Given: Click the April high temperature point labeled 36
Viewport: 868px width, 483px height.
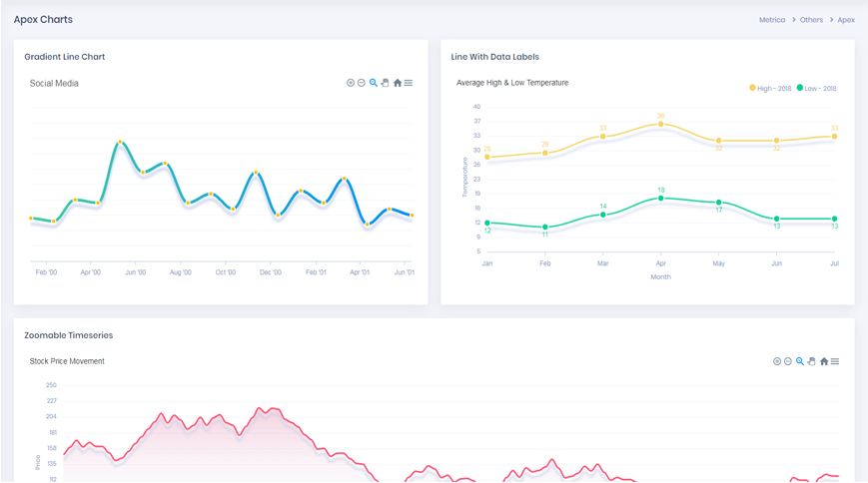Looking at the screenshot, I should pos(661,125).
